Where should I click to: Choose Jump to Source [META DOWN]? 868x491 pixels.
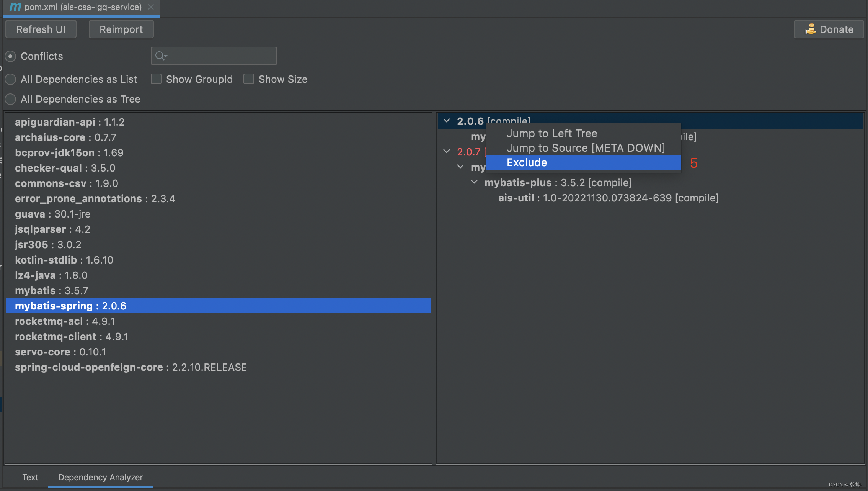coord(583,148)
